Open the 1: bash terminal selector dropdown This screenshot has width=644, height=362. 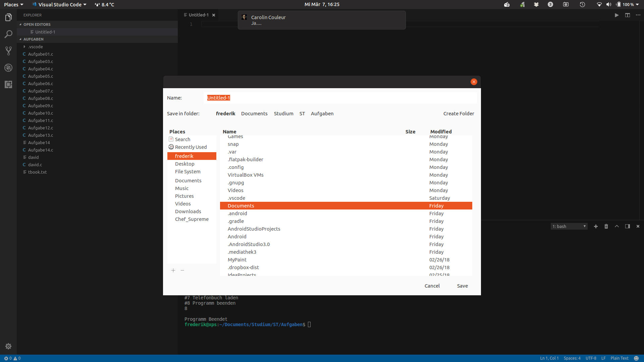click(569, 226)
